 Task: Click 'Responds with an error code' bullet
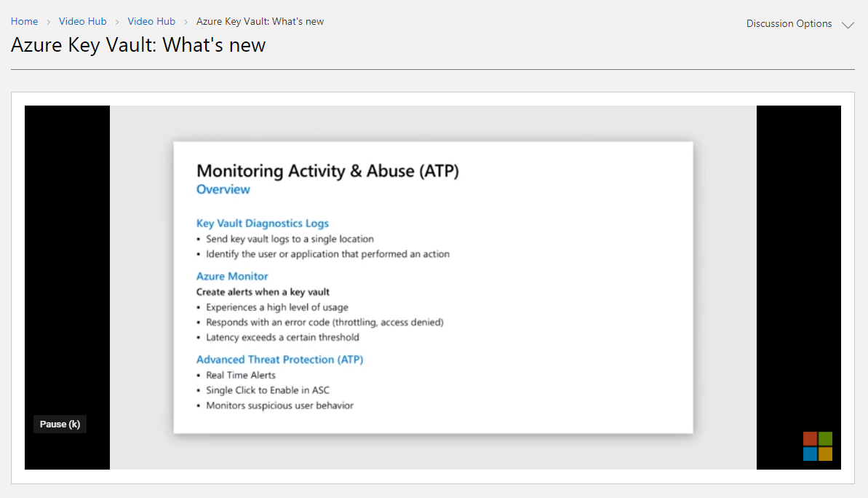coord(325,323)
